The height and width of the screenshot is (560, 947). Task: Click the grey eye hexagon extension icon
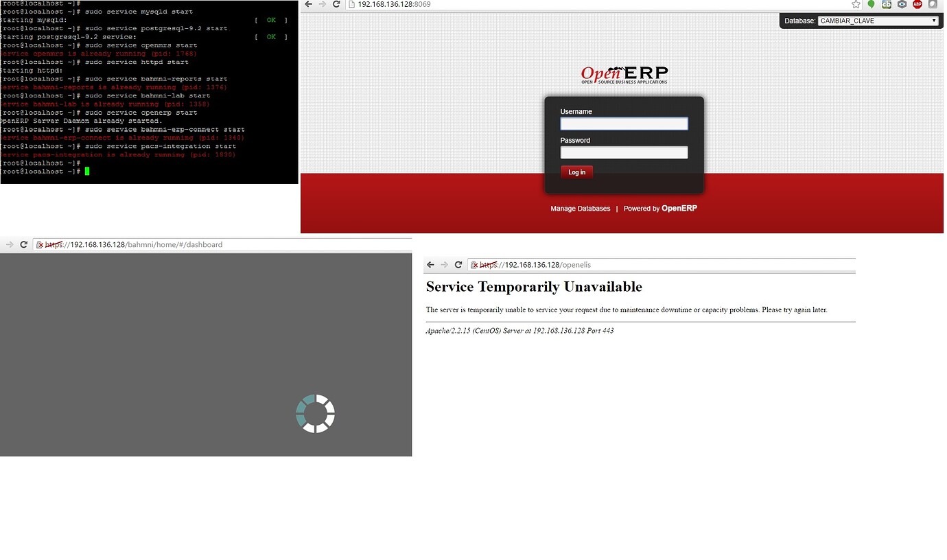pyautogui.click(x=901, y=4)
